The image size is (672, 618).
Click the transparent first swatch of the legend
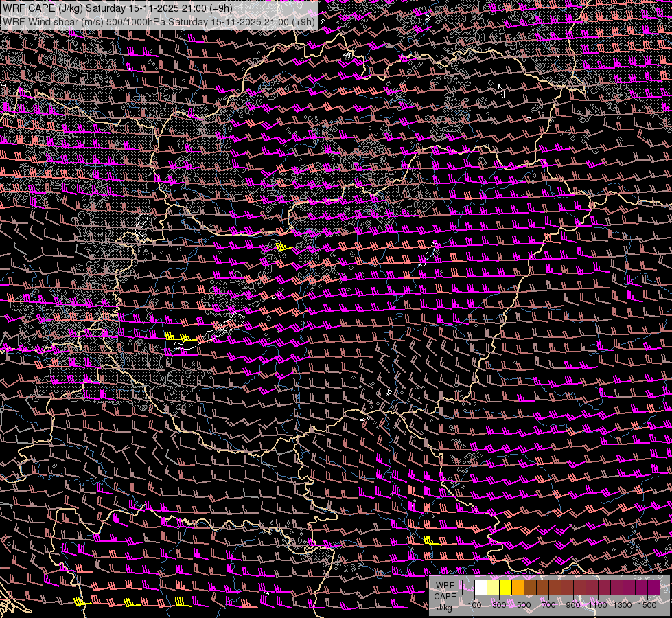pyautogui.click(x=468, y=588)
